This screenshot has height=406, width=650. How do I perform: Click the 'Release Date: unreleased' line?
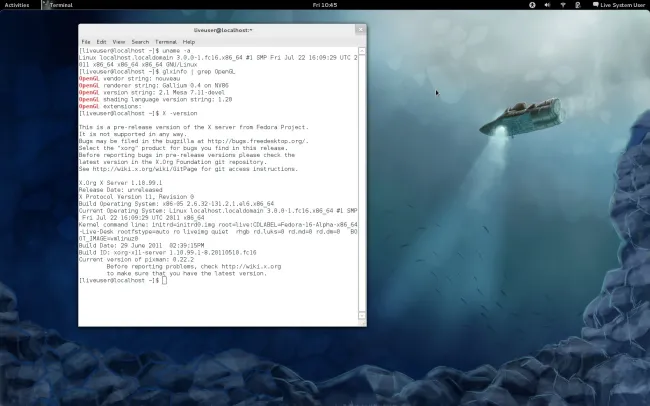(120, 190)
